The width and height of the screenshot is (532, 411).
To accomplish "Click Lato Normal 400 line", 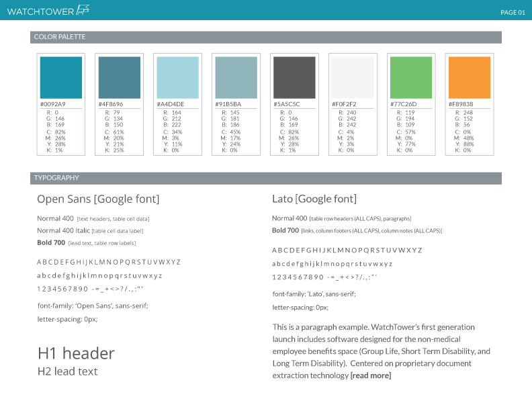I will (342, 218).
